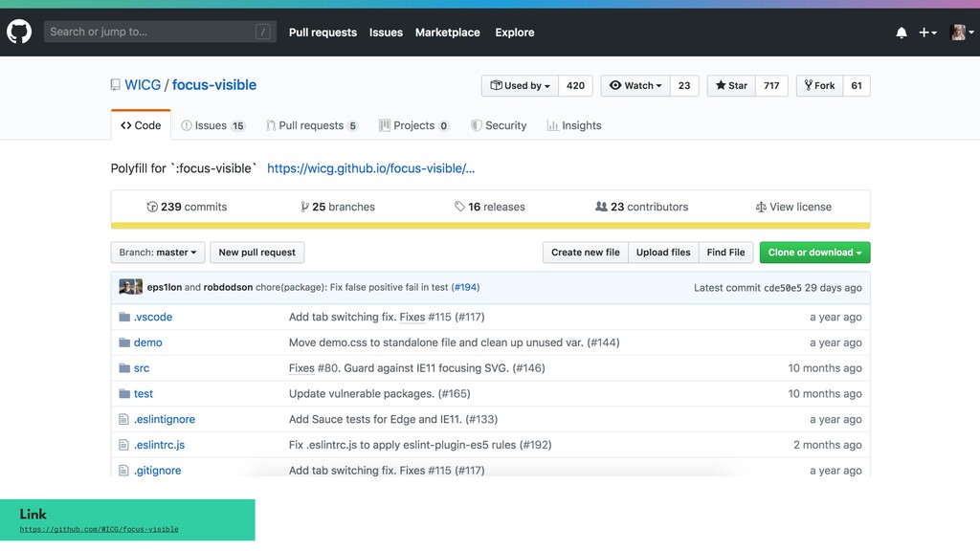
Task: Expand the Branch: master dropdown
Action: tap(158, 253)
